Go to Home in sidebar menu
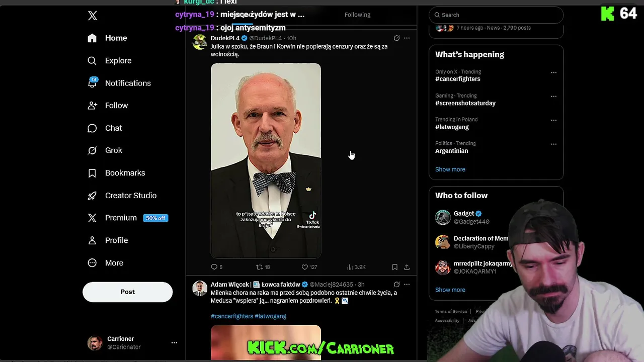 [116, 38]
